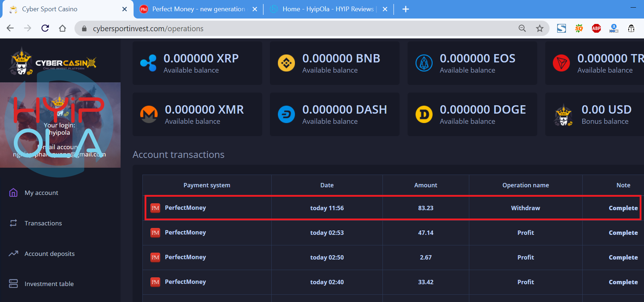
Task: Open Transactions in sidebar
Action: (43, 223)
